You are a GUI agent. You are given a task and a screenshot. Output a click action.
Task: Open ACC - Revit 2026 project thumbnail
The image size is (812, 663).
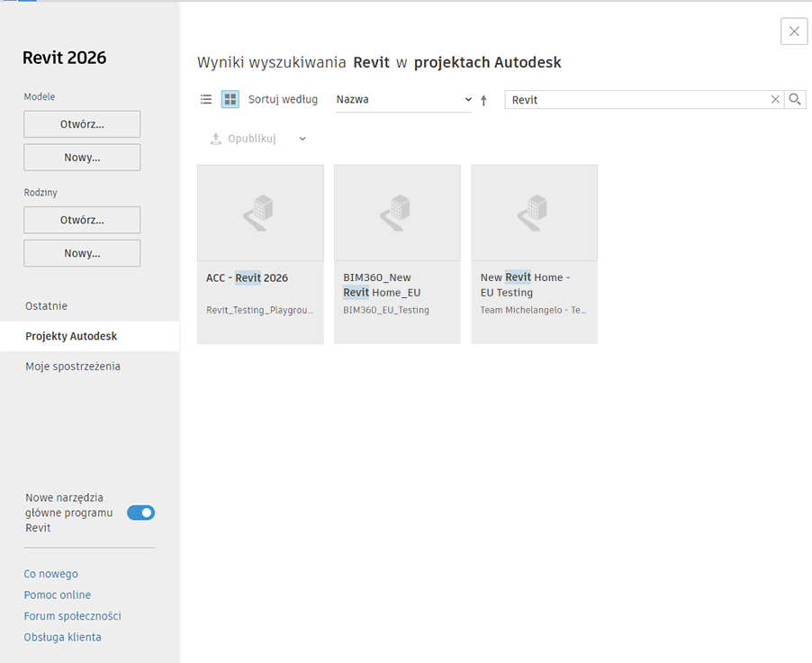[x=260, y=213]
